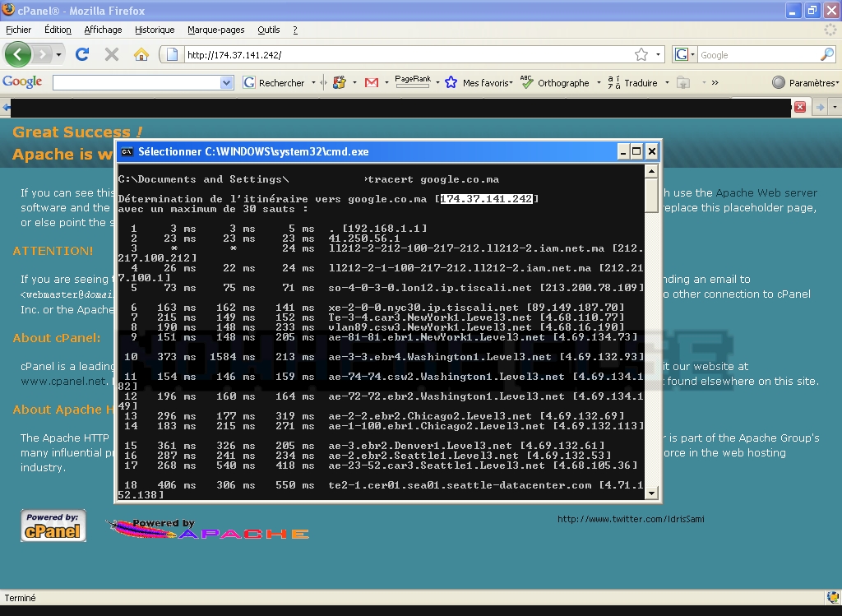Click the Powered by cPanel badge
The width and height of the screenshot is (842, 616).
[53, 526]
